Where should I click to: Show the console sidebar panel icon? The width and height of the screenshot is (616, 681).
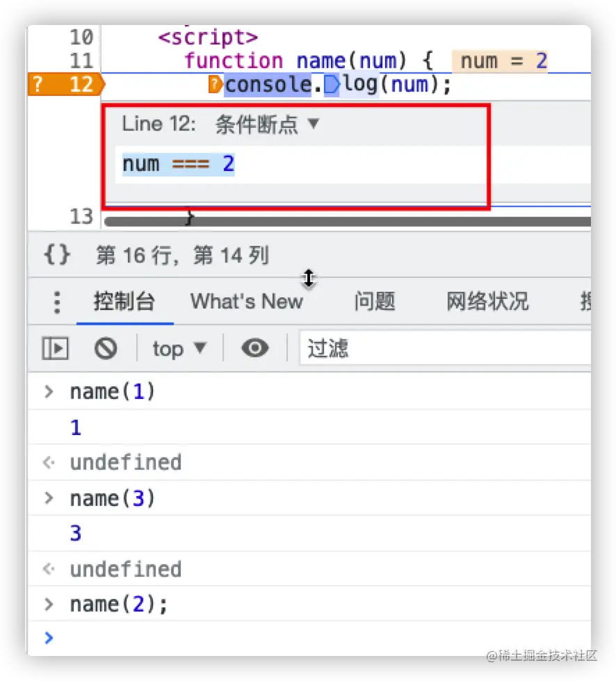(55, 348)
